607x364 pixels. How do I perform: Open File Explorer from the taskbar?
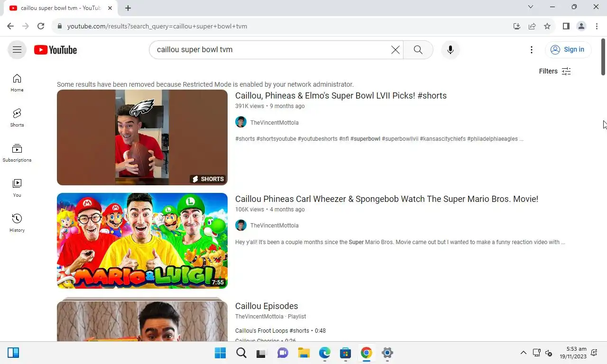coord(303,353)
